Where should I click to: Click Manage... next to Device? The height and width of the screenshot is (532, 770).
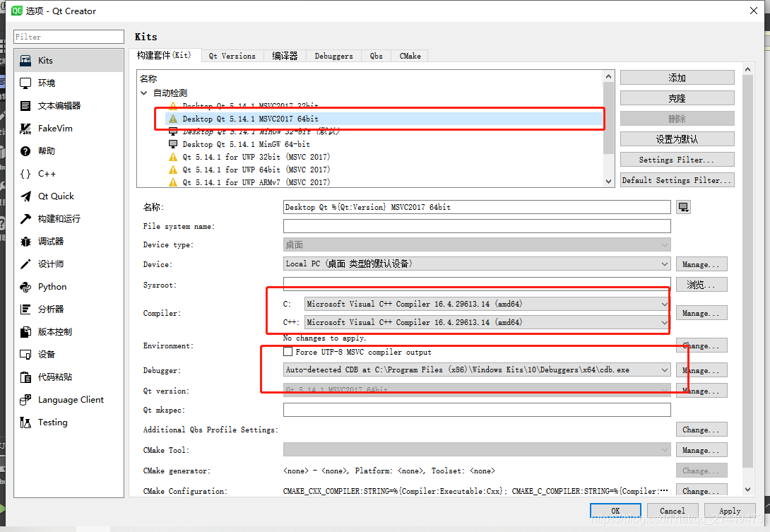pyautogui.click(x=701, y=264)
